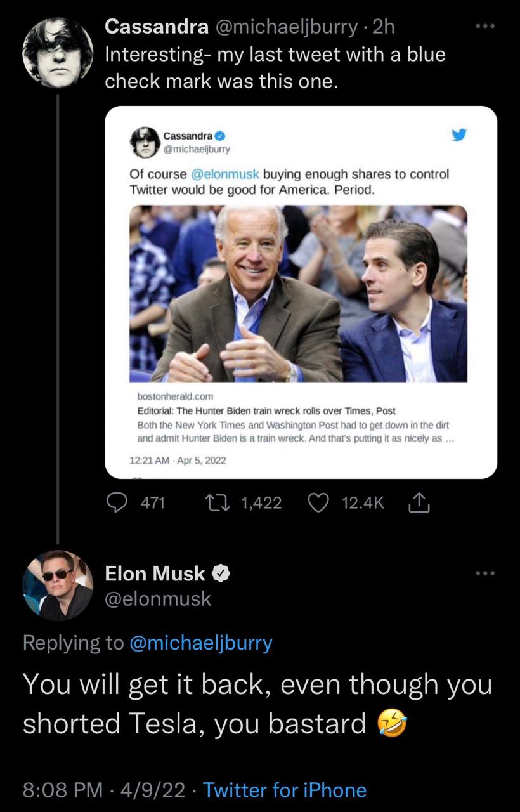The height and width of the screenshot is (812, 520).
Task: Open the bostonherald.com editorial headline
Action: (x=266, y=411)
